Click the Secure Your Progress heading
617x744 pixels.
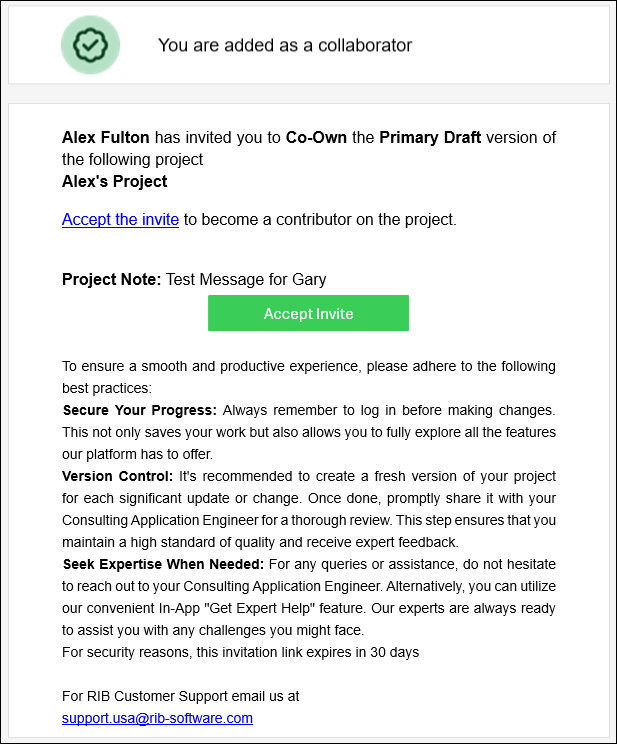coord(140,410)
